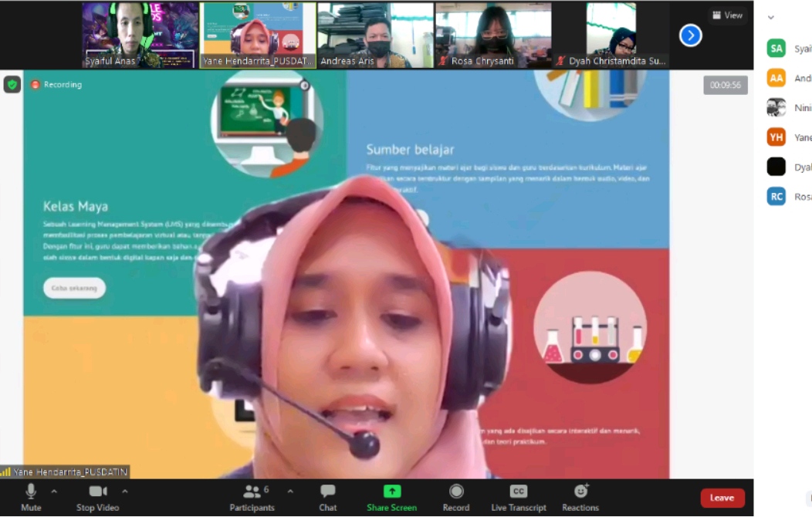Click the YH avatar in participants list
The image size is (812, 517).
pos(776,137)
